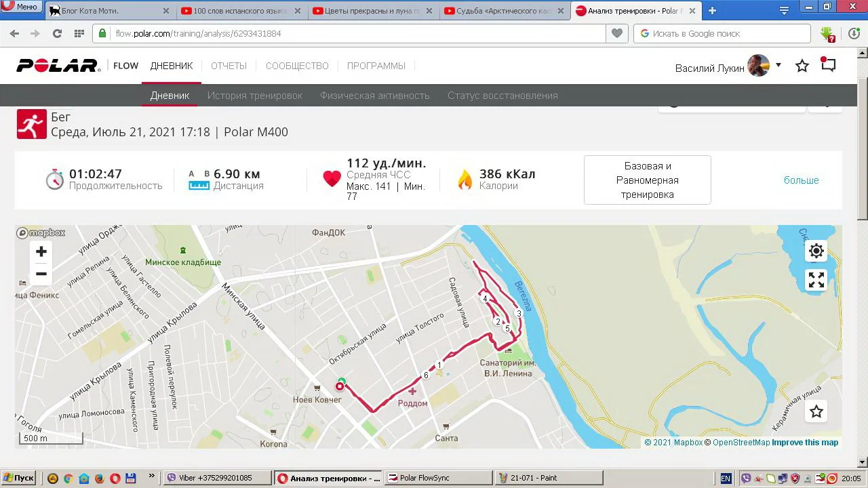Image resolution: width=868 pixels, height=488 pixels.
Task: Open Polar FlowSync in the taskbar
Action: coord(438,478)
